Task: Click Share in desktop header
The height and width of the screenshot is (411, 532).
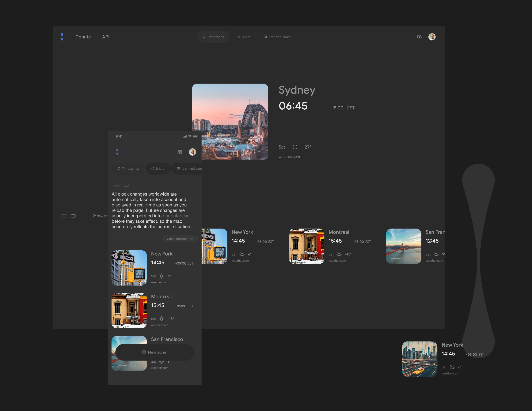Action: 244,37
